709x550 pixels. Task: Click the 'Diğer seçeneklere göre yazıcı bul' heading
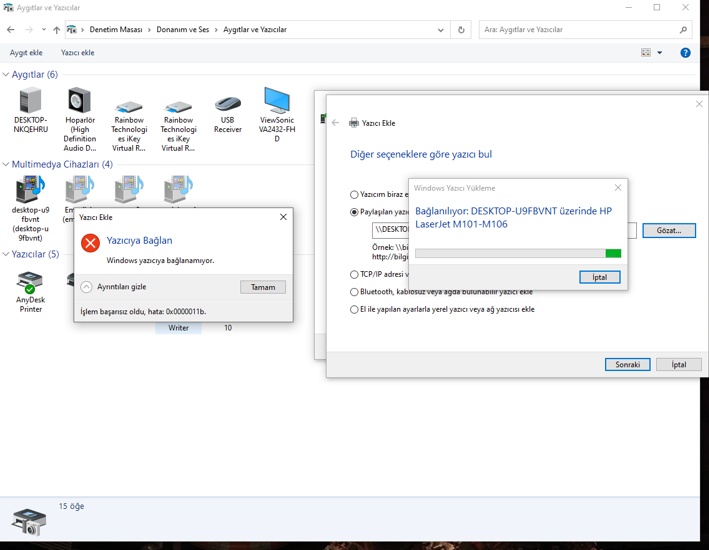(421, 154)
